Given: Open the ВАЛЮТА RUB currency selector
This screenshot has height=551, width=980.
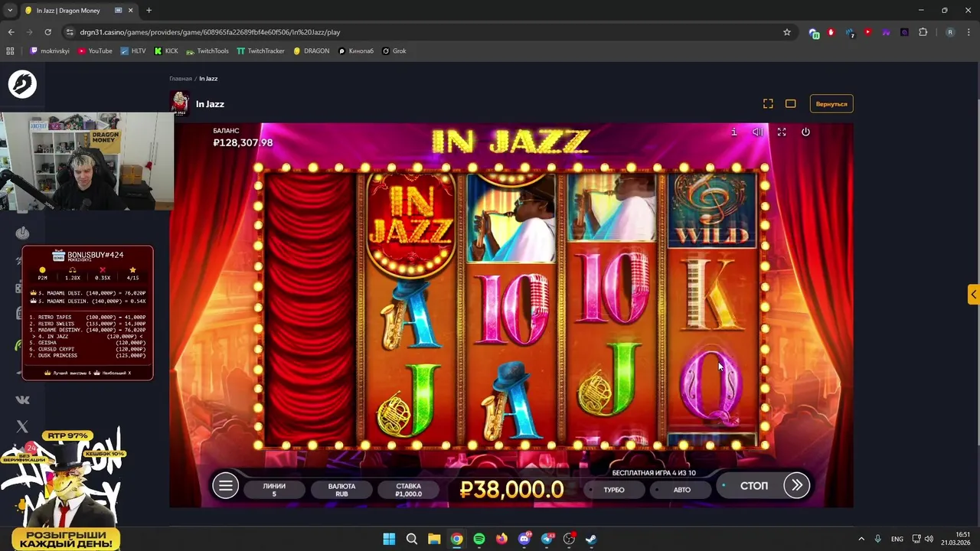Looking at the screenshot, I should coord(341,490).
